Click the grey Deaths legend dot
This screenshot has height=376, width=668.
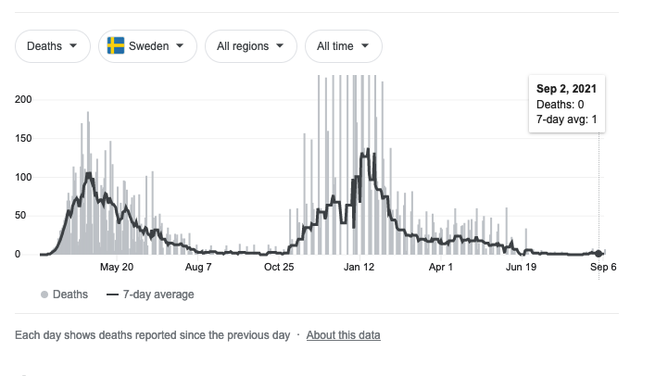tap(44, 294)
